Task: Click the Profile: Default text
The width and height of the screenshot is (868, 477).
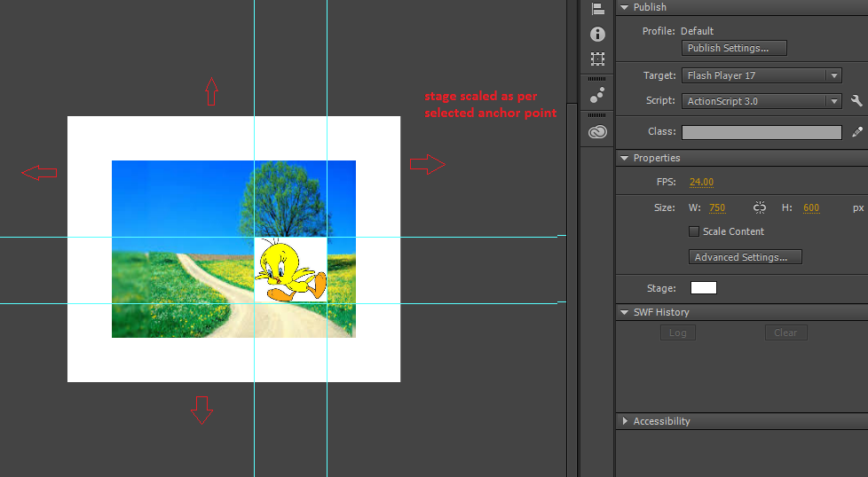Action: pos(677,31)
